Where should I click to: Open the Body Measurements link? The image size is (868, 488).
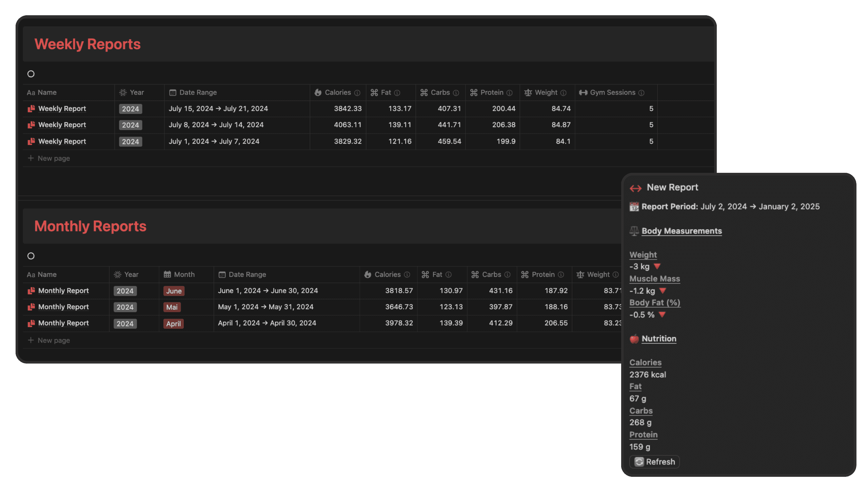click(682, 231)
